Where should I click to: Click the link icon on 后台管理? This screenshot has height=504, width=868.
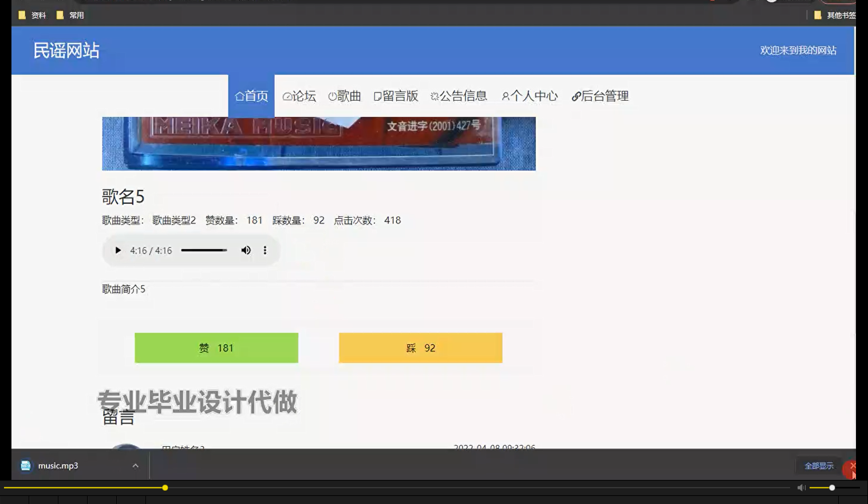(575, 96)
